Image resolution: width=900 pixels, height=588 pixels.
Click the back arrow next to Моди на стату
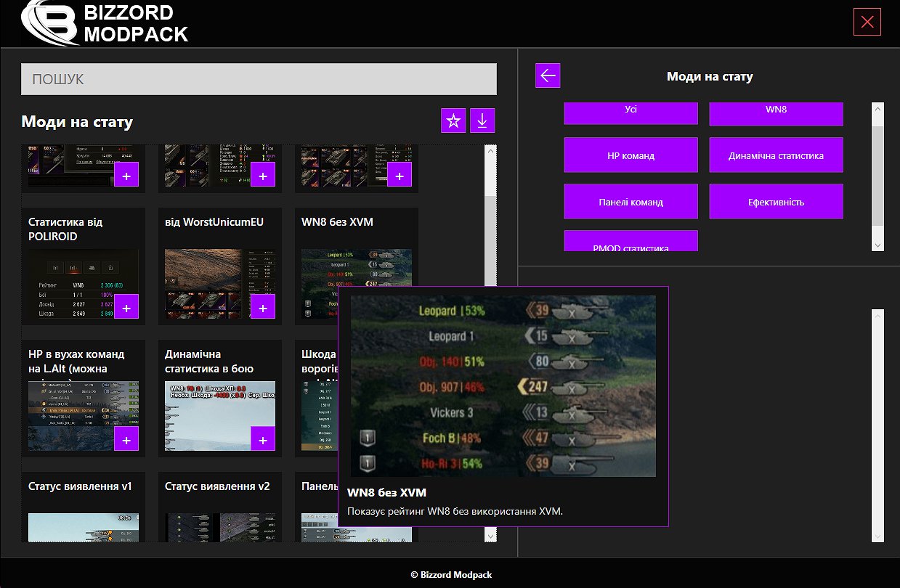[548, 75]
